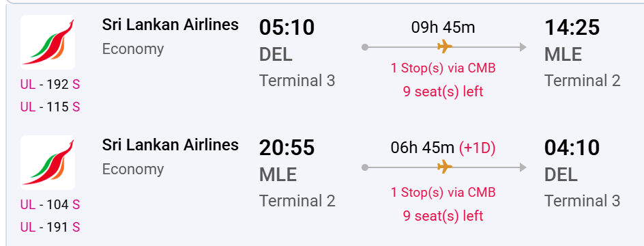The height and width of the screenshot is (246, 644).
Task: Click the 04:10 arrival time at DEL
Action: [x=572, y=148]
